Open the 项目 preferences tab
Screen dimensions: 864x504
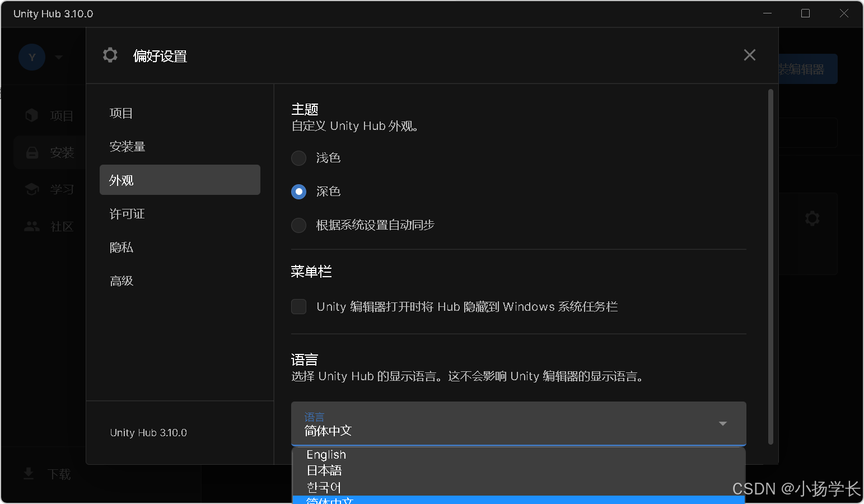coord(180,113)
